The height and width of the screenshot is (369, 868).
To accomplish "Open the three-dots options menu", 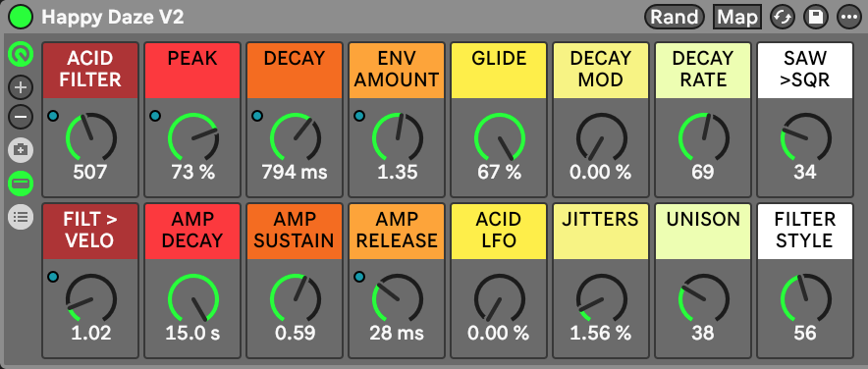I will (848, 17).
